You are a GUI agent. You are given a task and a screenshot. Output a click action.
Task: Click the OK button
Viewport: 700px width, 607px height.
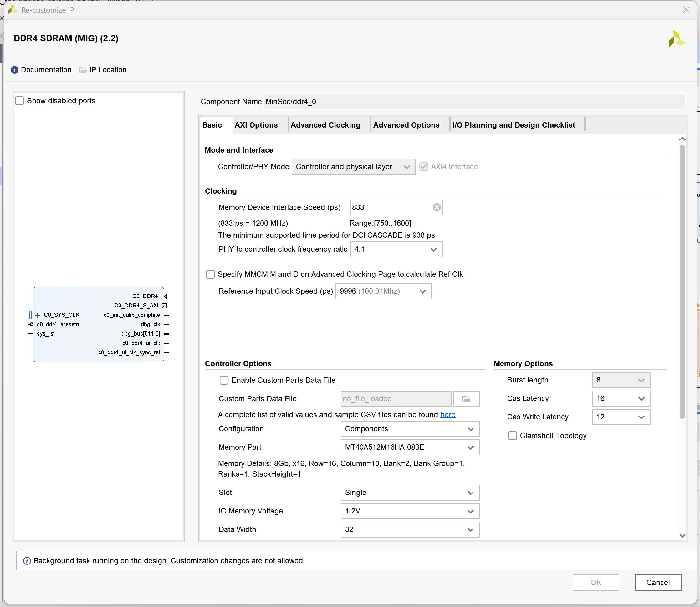click(x=596, y=583)
